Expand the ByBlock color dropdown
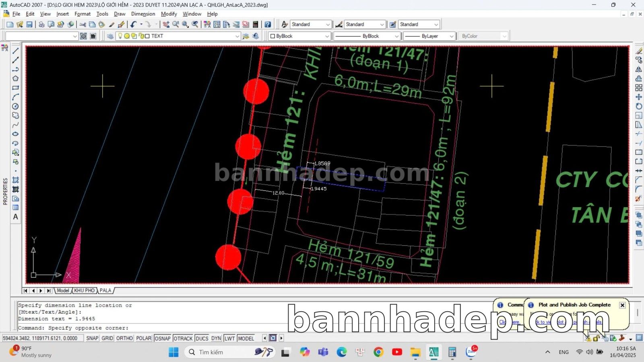 [327, 36]
